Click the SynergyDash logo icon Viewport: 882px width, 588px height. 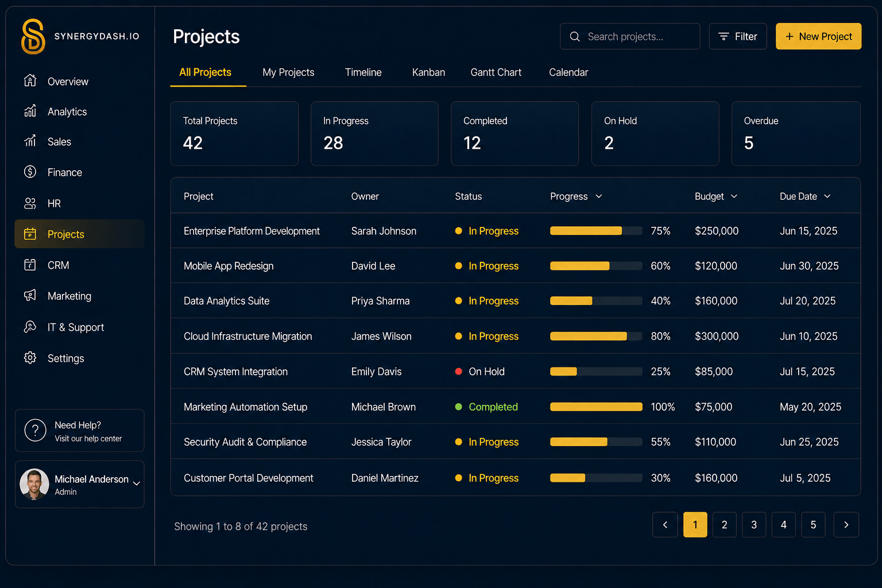33,36
